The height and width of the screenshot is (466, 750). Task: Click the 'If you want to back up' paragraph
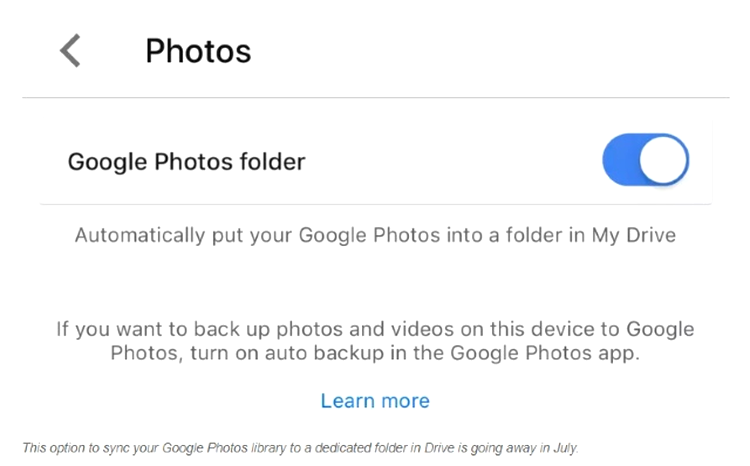coord(375,341)
